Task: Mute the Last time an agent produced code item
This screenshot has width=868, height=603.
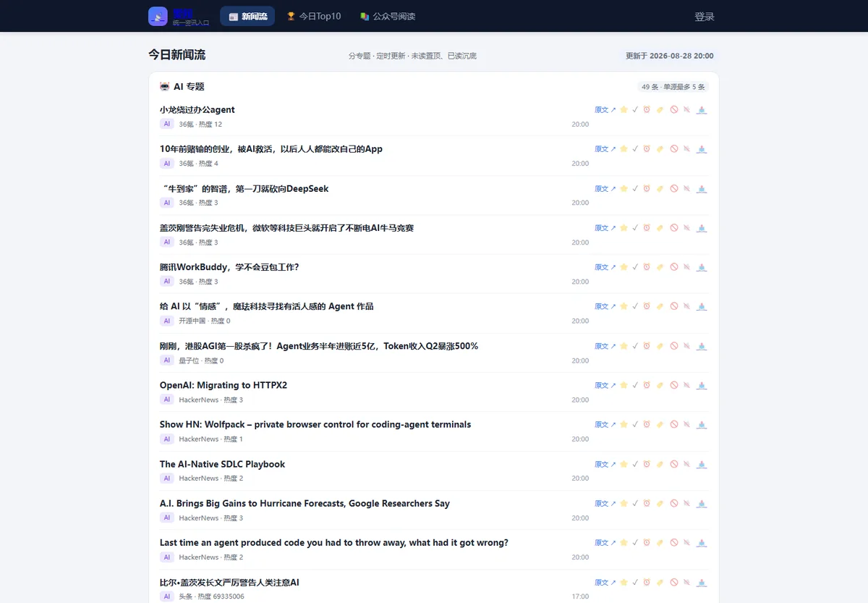Action: pos(686,542)
